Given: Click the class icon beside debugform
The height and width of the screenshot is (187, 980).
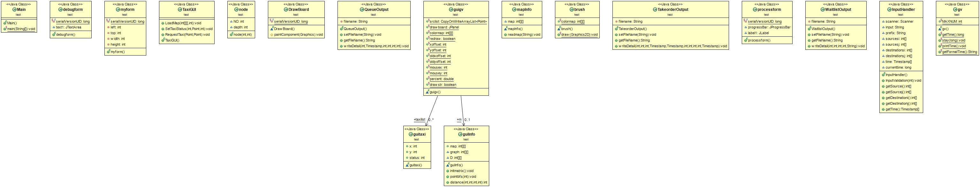Looking at the screenshot, I should click(60, 10).
